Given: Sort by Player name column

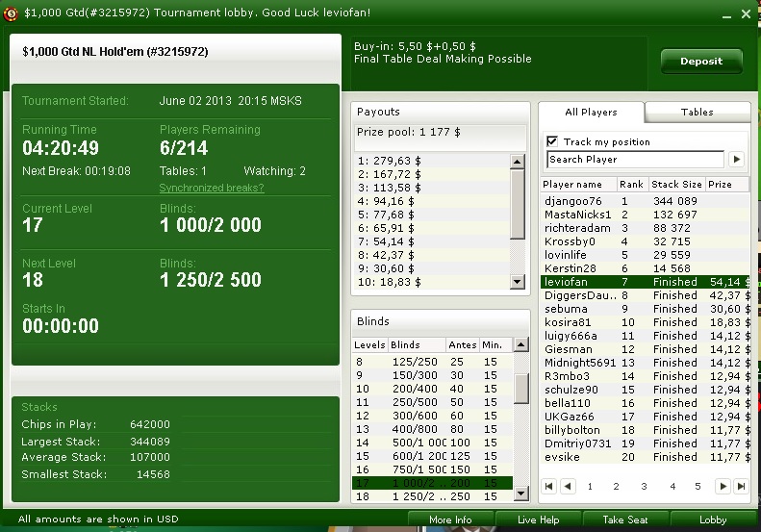Looking at the screenshot, I should tap(578, 184).
